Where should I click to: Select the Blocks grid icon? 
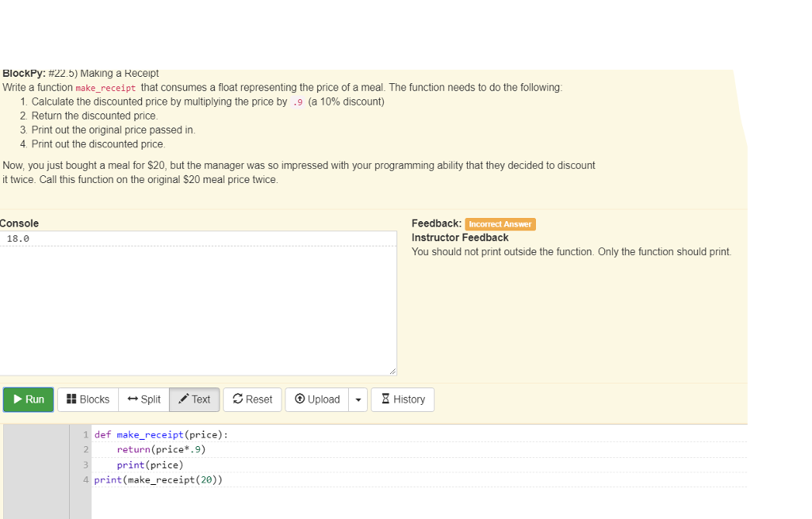72,399
